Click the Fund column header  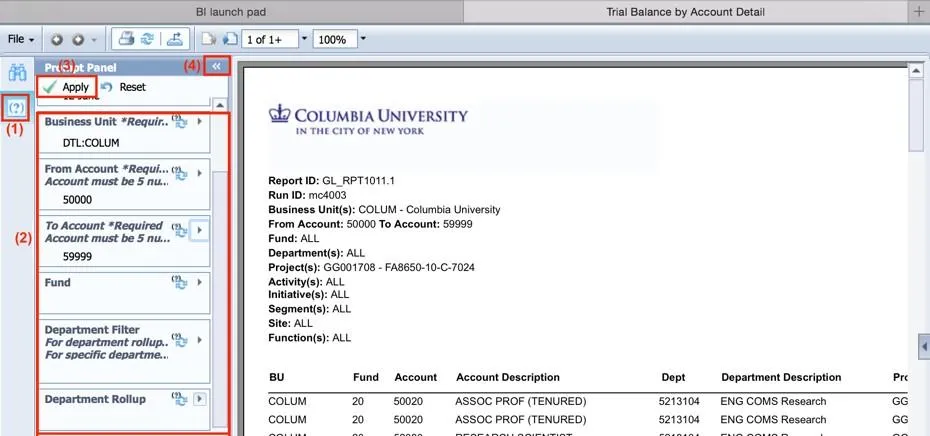[x=365, y=377]
